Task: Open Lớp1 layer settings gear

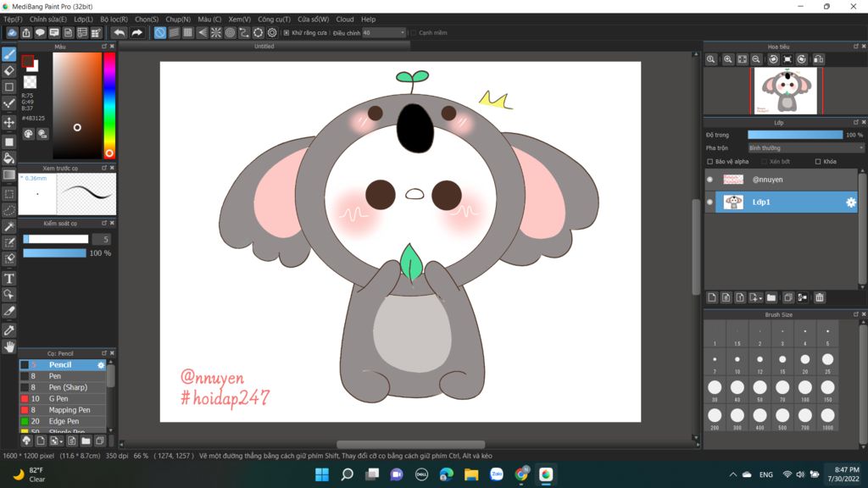Action: [851, 202]
